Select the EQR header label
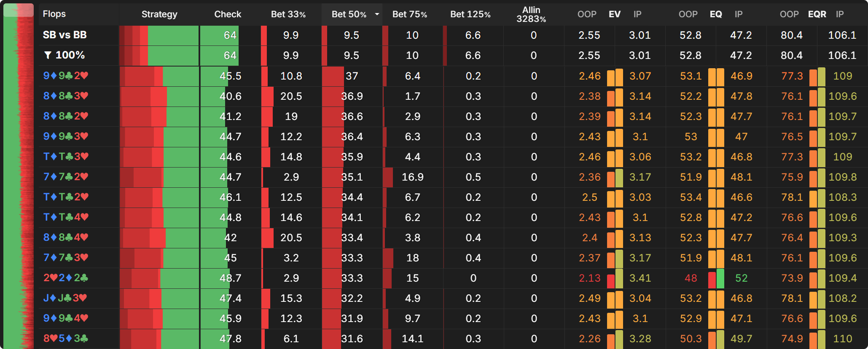 point(817,14)
